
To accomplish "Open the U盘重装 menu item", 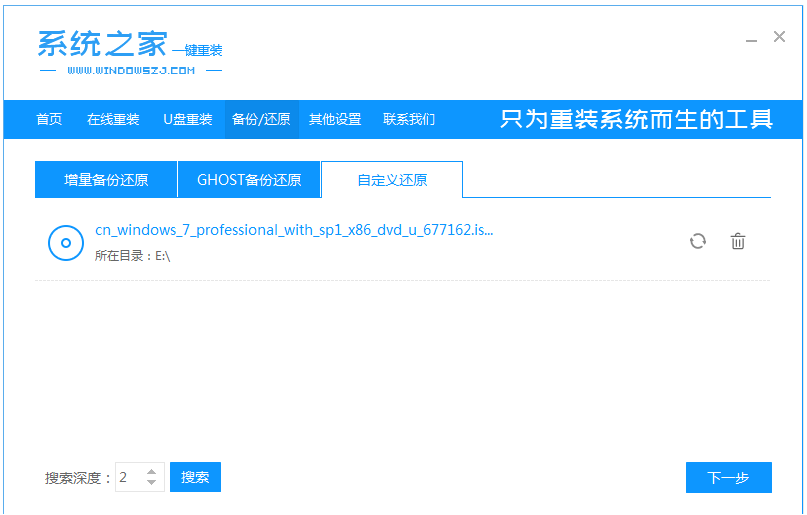I will pos(187,119).
